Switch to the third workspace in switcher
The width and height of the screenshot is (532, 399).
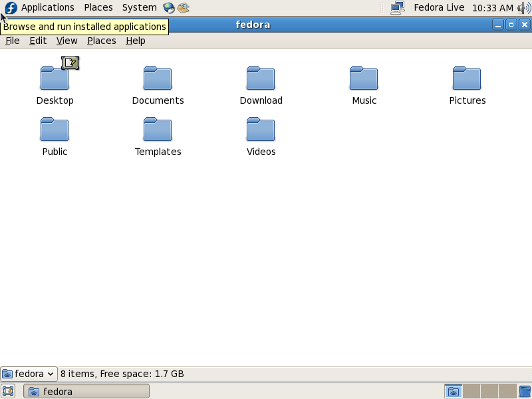pyautogui.click(x=489, y=392)
